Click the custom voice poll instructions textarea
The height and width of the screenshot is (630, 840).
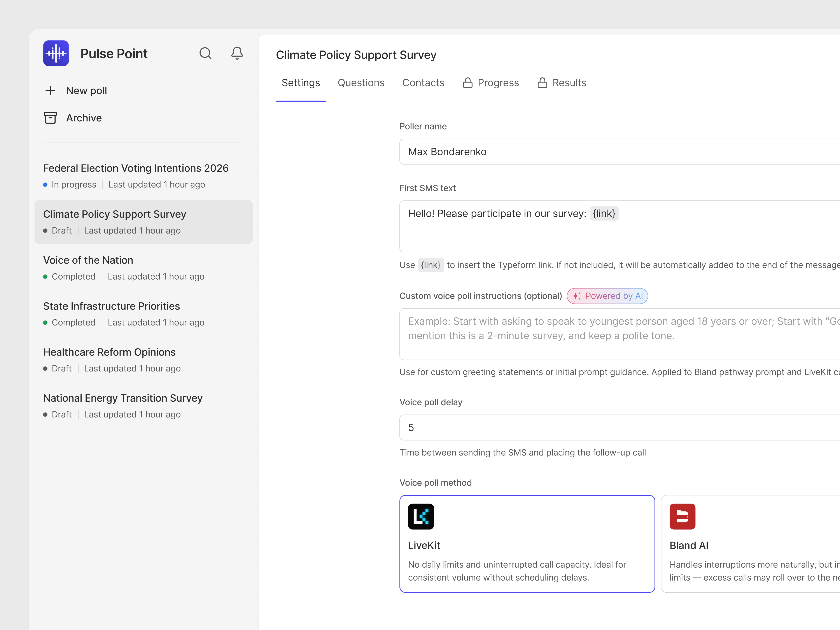pos(620,334)
